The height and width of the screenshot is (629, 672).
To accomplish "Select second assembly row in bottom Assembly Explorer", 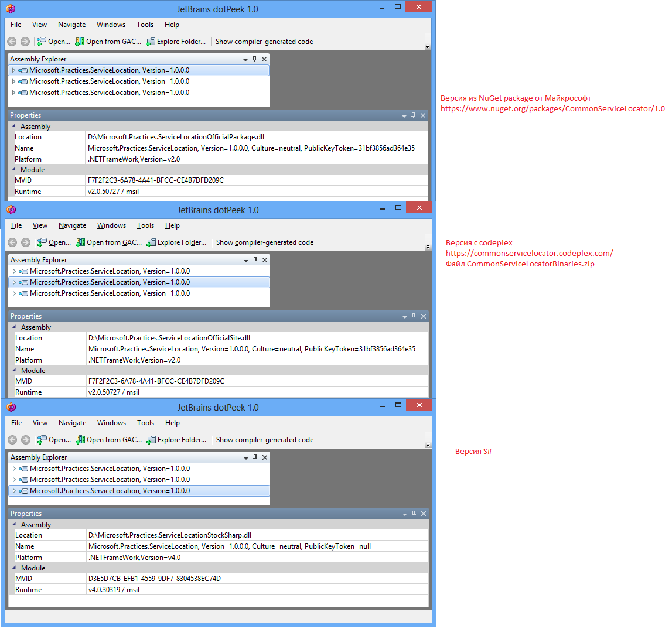I will (139, 480).
